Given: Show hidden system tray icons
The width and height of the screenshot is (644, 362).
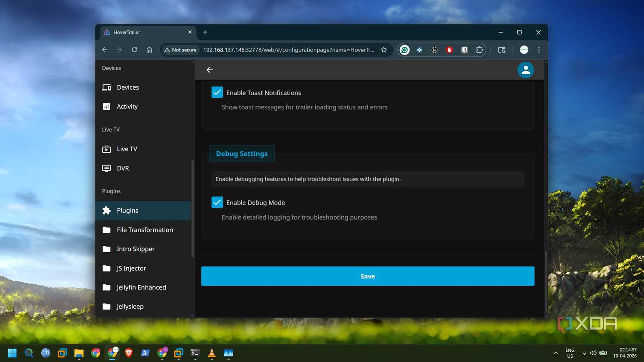Looking at the screenshot, I should [x=556, y=353].
